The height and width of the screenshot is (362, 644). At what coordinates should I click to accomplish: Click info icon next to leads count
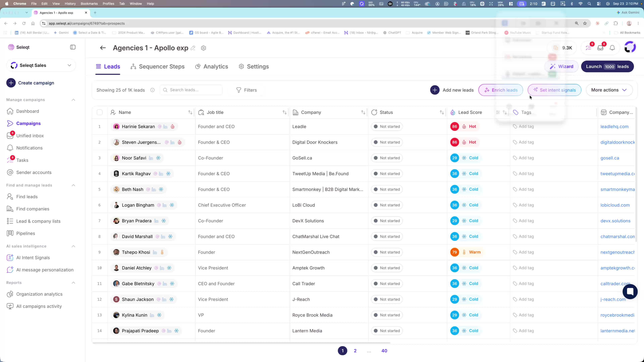click(152, 90)
